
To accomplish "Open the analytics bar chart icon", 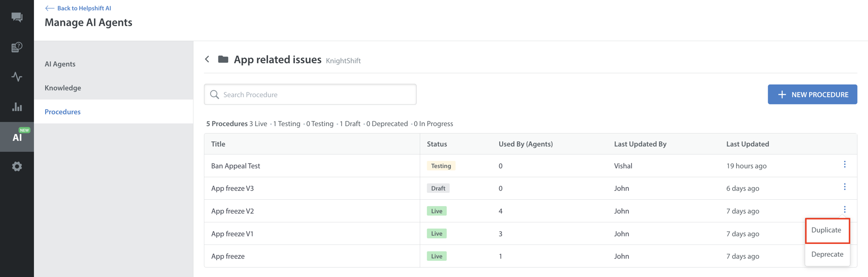I will [17, 107].
